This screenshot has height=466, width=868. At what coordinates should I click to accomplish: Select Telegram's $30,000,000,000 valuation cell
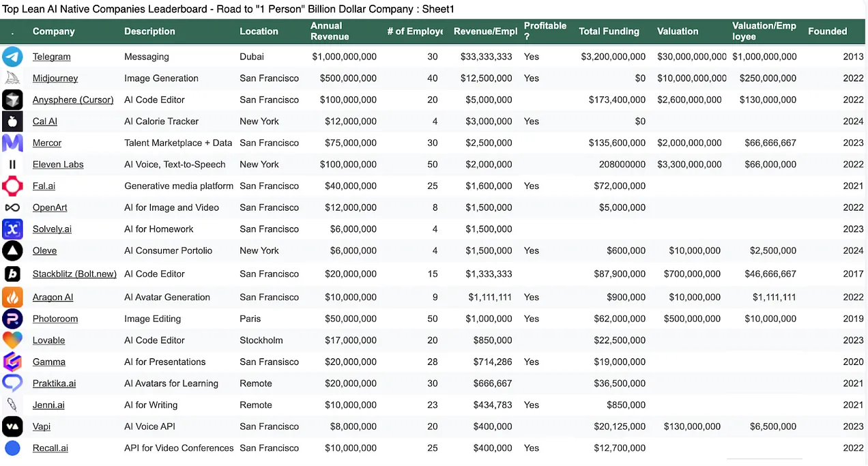click(x=692, y=57)
